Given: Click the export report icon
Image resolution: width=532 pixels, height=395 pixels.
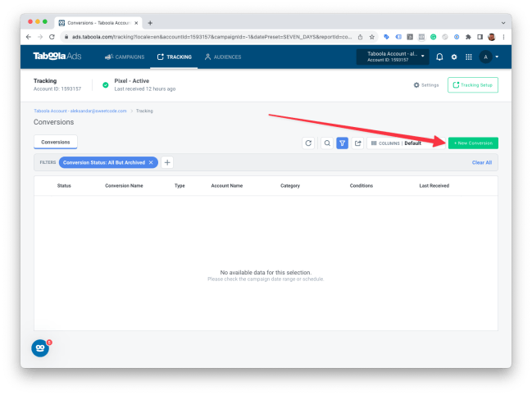Looking at the screenshot, I should pyautogui.click(x=358, y=143).
